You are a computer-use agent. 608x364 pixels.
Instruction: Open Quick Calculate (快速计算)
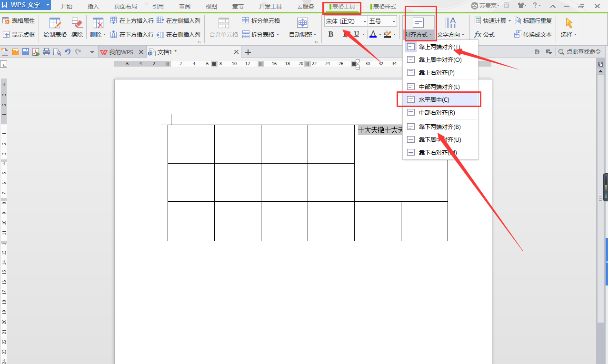coord(492,21)
